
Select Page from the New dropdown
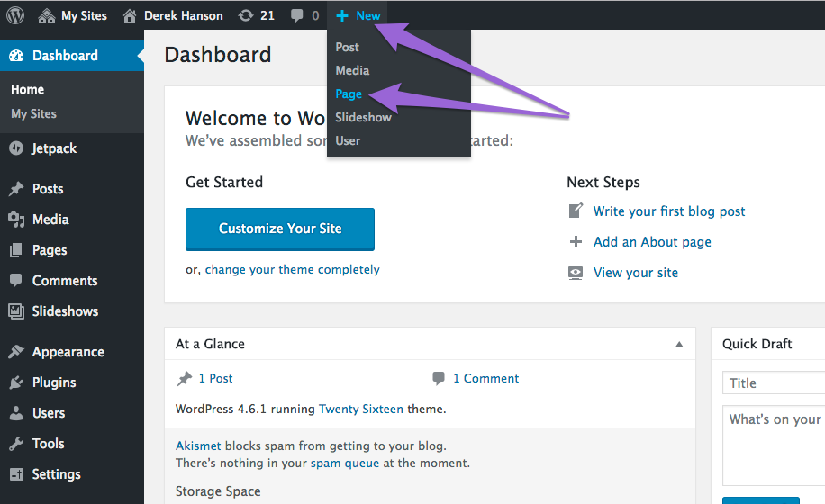tap(349, 94)
